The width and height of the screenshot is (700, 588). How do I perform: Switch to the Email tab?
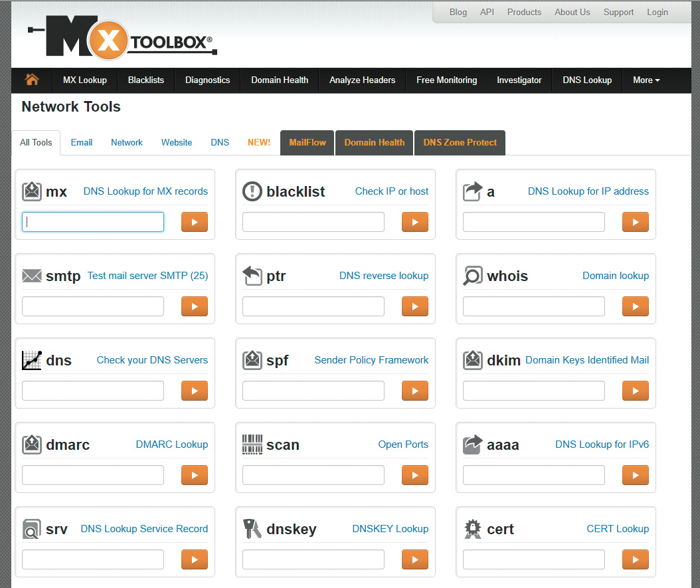tap(82, 142)
